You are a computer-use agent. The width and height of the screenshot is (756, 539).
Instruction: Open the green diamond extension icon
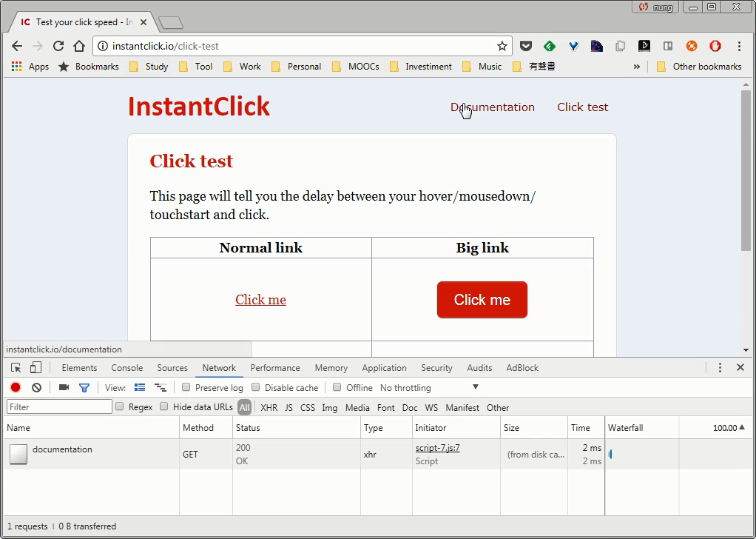pos(549,46)
